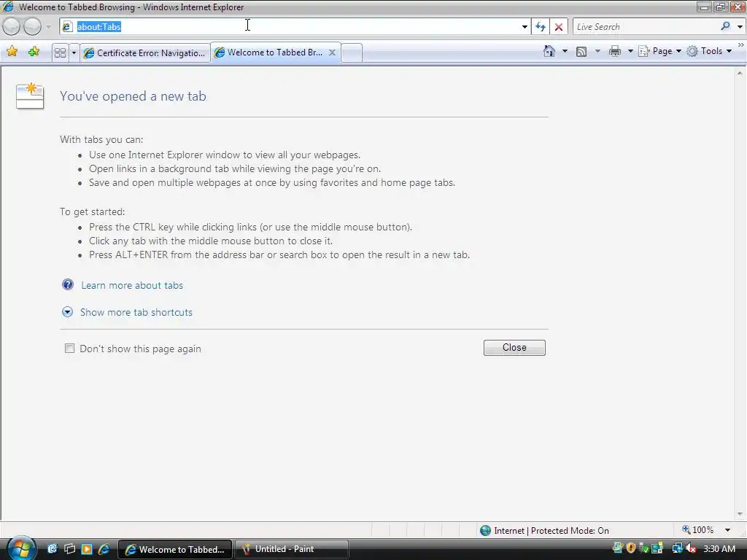Image resolution: width=747 pixels, height=560 pixels.
Task: Click the 3:30 AM system clock
Action: pyautogui.click(x=719, y=548)
